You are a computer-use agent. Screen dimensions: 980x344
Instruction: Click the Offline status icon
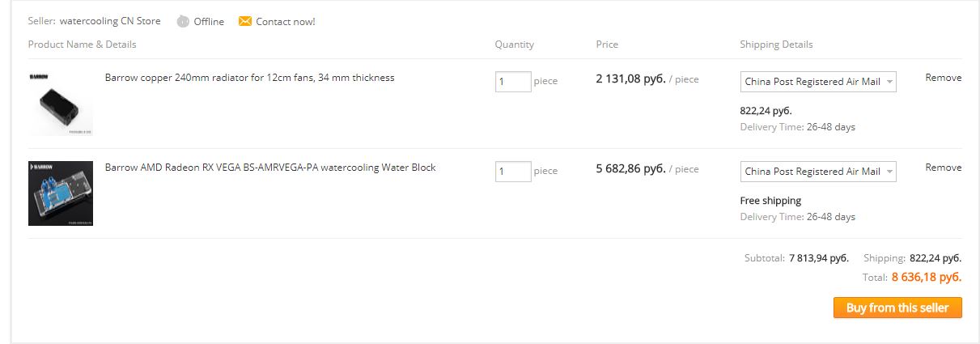[183, 21]
